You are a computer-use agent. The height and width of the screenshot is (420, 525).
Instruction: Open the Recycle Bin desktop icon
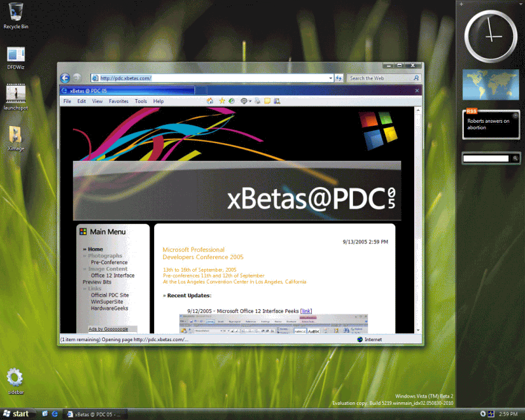coord(15,16)
